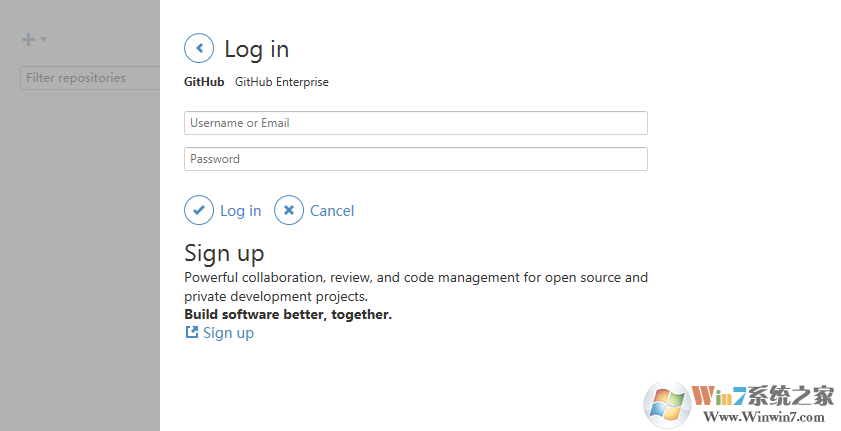
Task: Click the back arrow circle icon
Action: point(199,48)
